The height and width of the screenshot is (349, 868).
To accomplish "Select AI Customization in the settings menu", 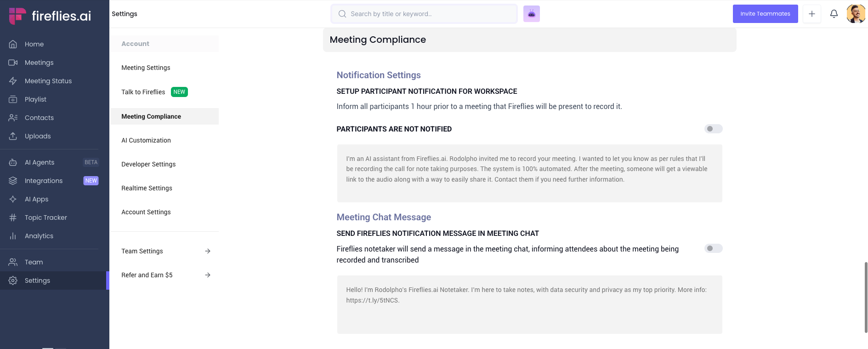I will pos(146,140).
